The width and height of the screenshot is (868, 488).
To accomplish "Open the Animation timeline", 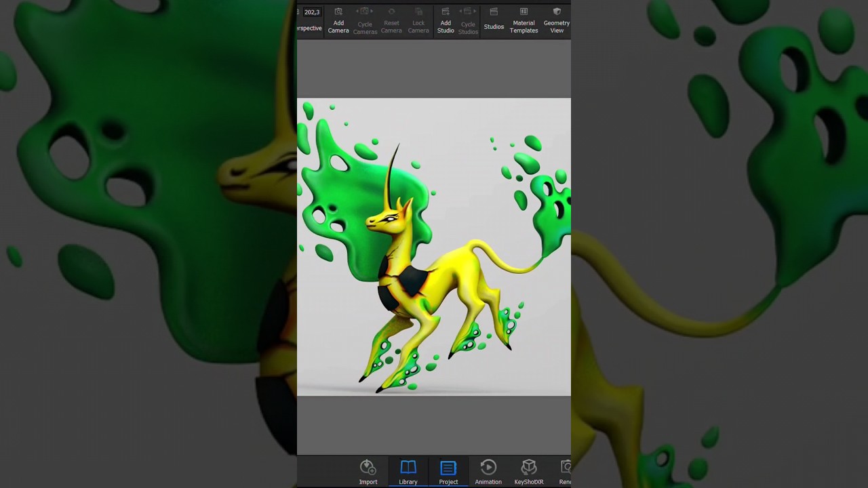I will 488,472.
